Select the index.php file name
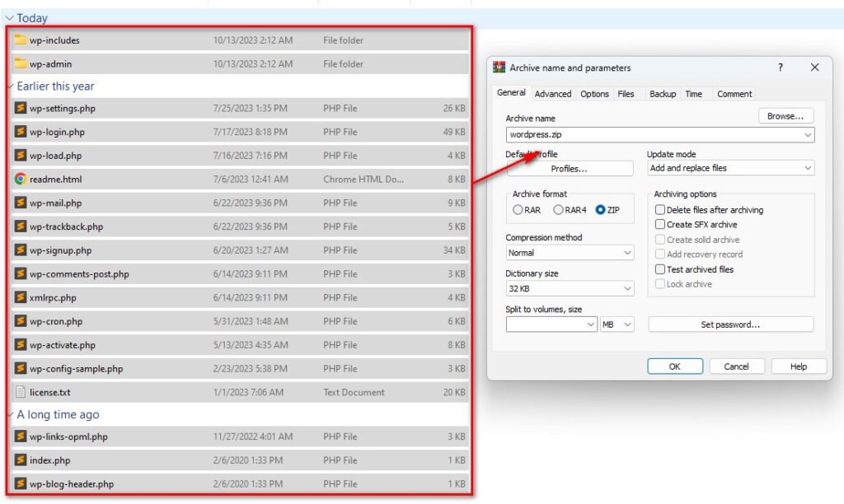Image resolution: width=844 pixels, height=504 pixels. pyautogui.click(x=50, y=460)
